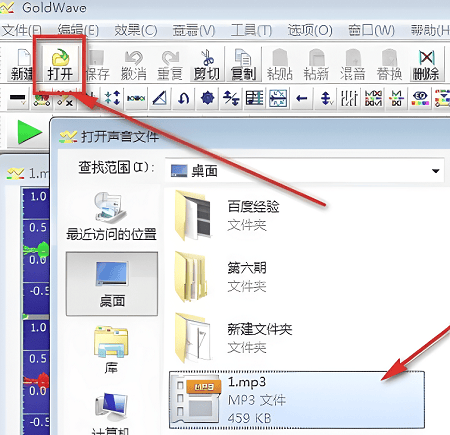The width and height of the screenshot is (450, 435).
Task: Click the horizontal wave flanger effect icon
Action: pos(136,98)
